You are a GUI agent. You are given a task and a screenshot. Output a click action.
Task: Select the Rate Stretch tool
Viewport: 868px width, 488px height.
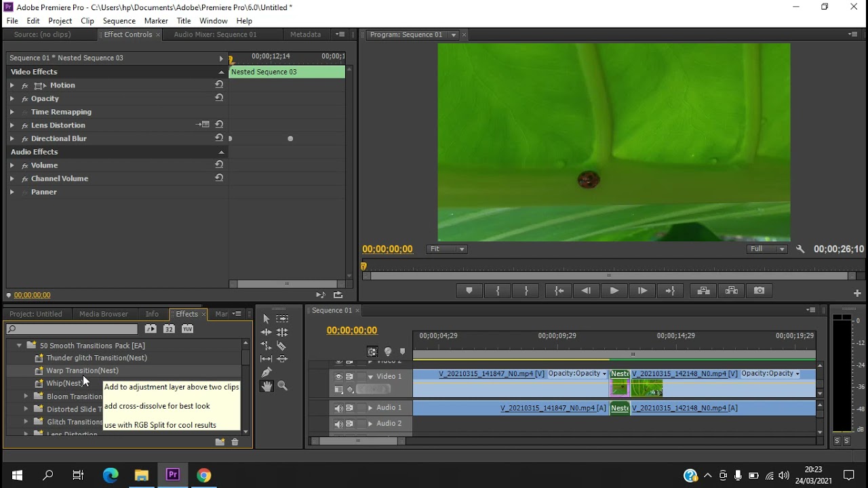click(266, 346)
